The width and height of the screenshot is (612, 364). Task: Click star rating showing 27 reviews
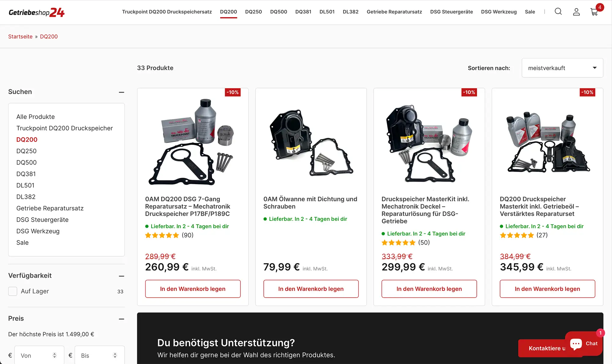[x=517, y=235]
